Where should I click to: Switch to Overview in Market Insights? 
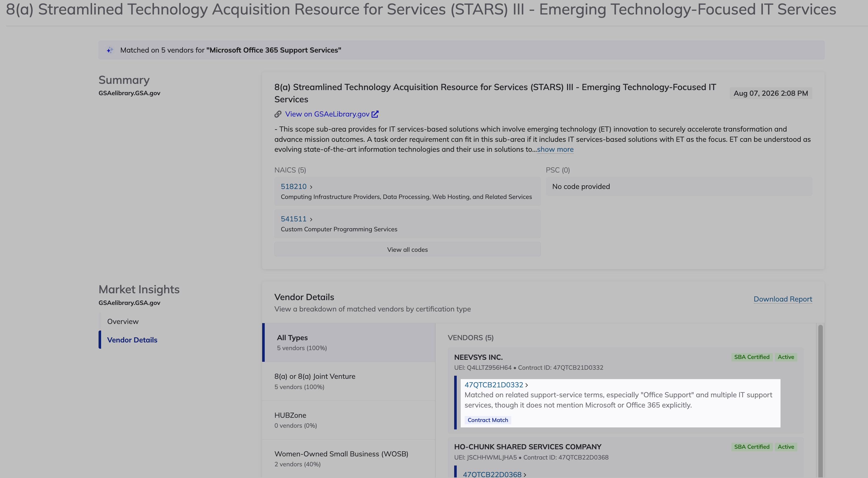pyautogui.click(x=123, y=321)
